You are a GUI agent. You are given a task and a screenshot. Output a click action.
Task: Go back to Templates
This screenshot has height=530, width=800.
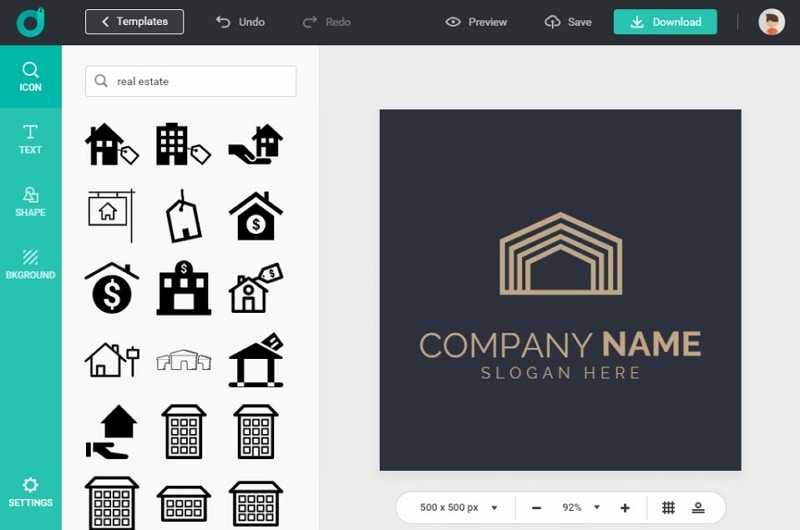(134, 21)
